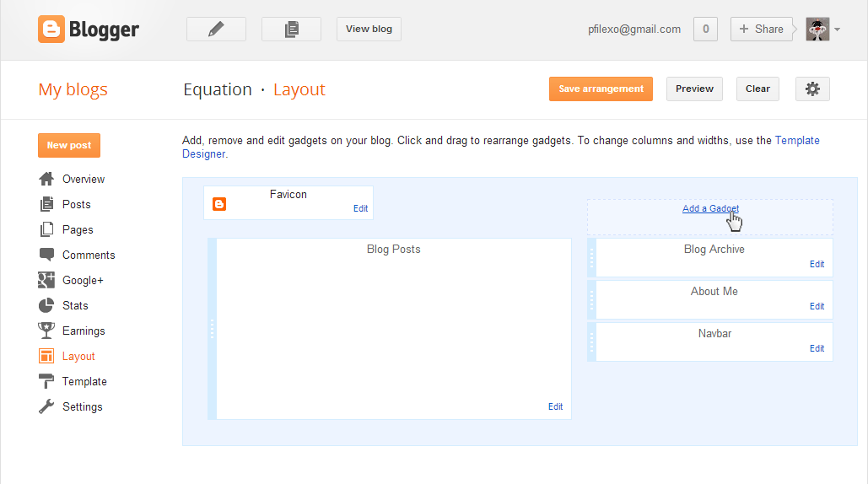868x484 pixels.
Task: Open the Share dropdown button
Action: point(761,29)
